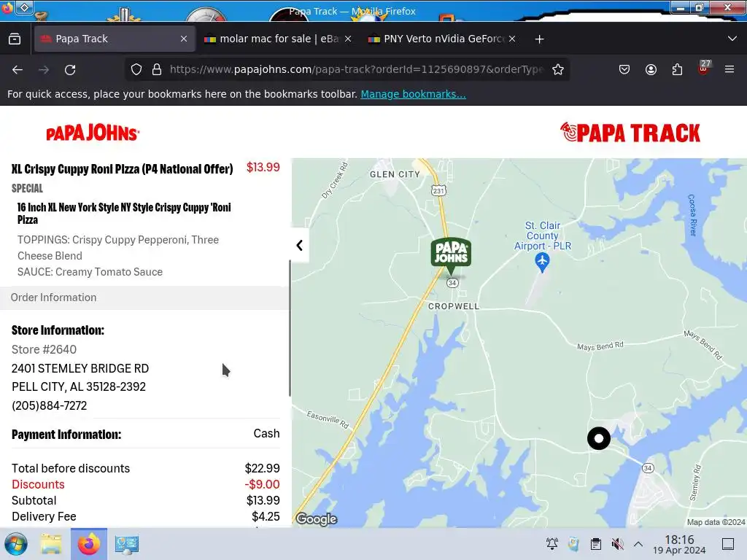Click XL Crispy Cuppy Roni Pizza title
The width and height of the screenshot is (747, 560).
pyautogui.click(x=123, y=169)
